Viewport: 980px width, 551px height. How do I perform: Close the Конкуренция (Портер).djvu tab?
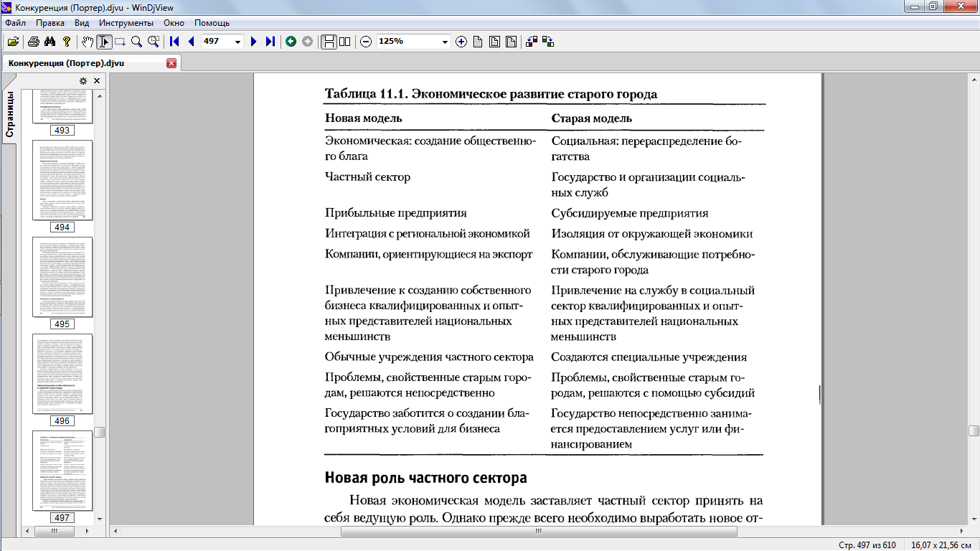tap(171, 63)
